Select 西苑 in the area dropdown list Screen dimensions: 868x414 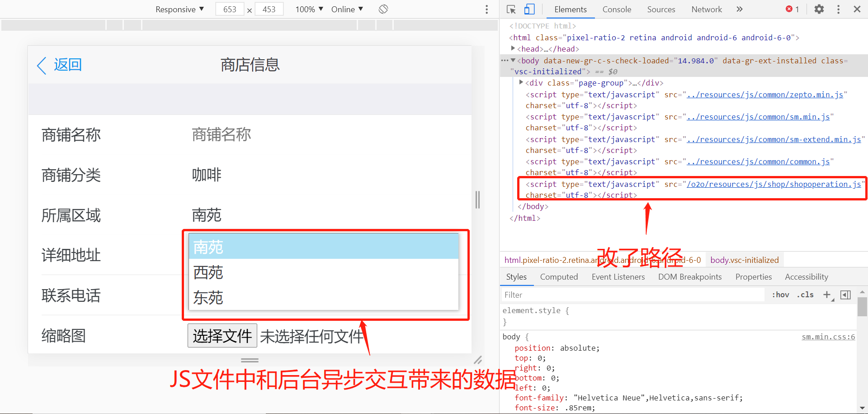[324, 272]
